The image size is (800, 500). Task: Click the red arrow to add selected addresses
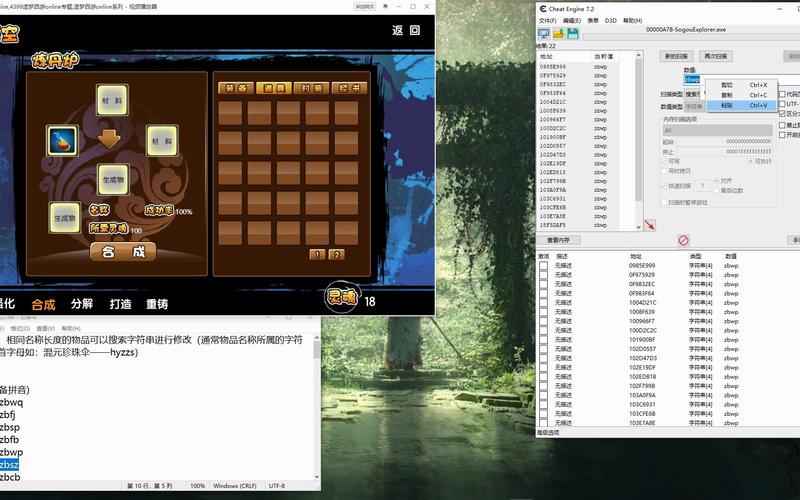point(649,225)
